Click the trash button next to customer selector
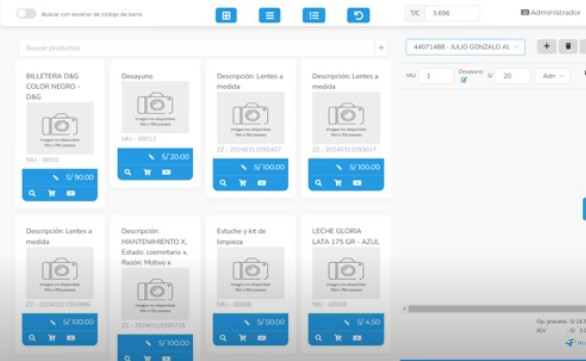 coord(568,46)
